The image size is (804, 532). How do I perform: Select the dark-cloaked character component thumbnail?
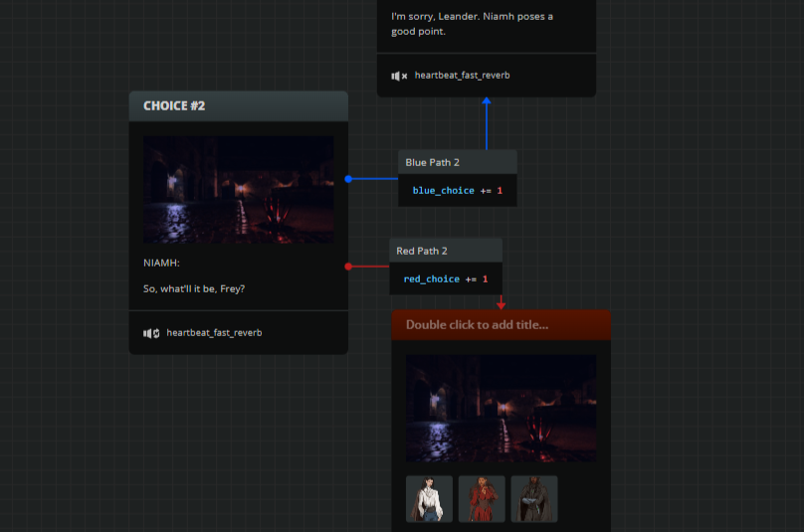click(534, 499)
